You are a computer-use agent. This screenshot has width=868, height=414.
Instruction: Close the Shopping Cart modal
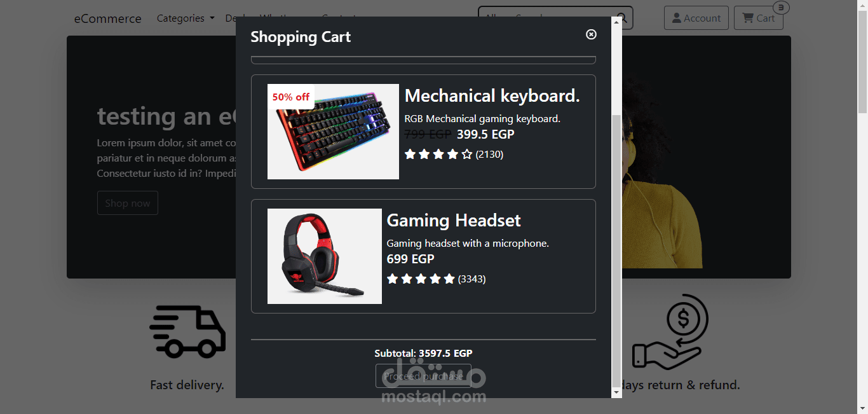591,34
